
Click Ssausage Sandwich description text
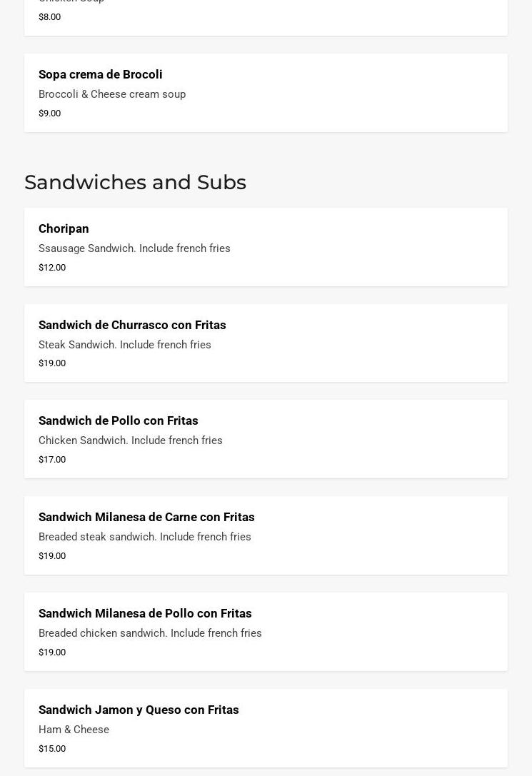[x=135, y=248]
